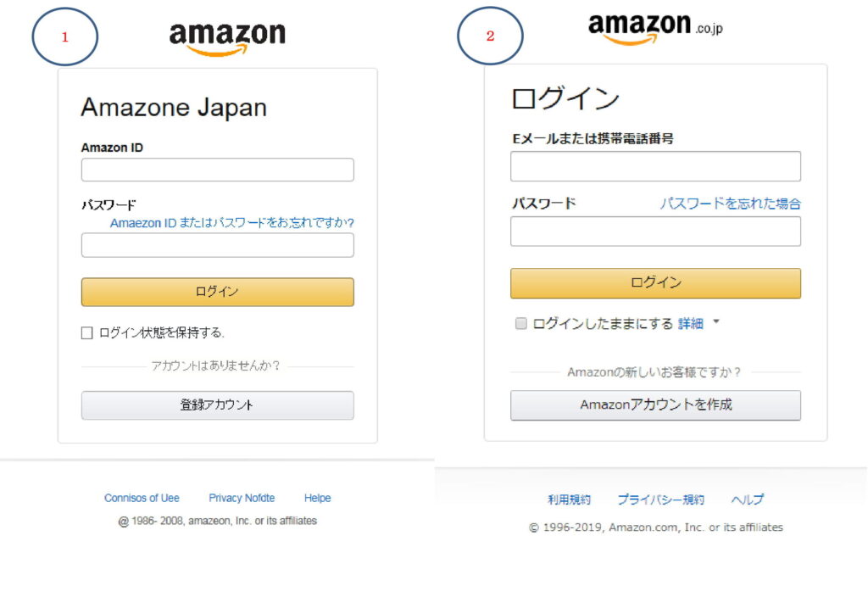Open the ヘルプ footer link
Screen dimensions: 868x614
click(747, 500)
